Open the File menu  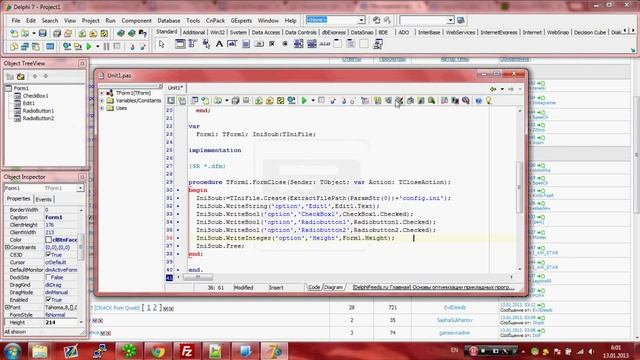pos(16,20)
